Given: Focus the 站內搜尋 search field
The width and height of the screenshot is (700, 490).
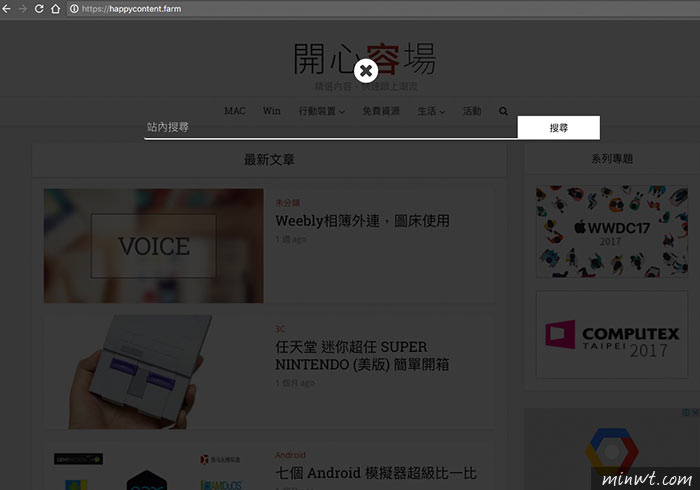Looking at the screenshot, I should (x=331, y=128).
